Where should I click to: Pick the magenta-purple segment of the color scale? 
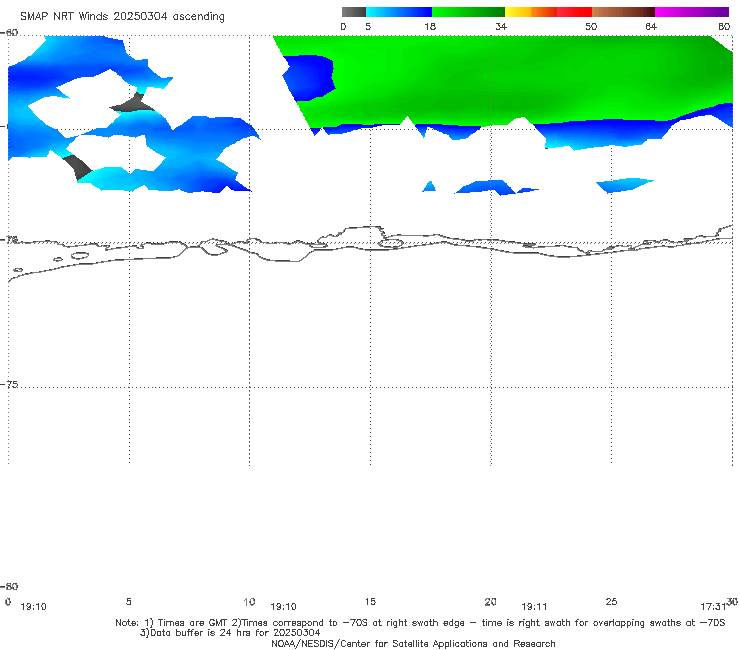pos(692,12)
